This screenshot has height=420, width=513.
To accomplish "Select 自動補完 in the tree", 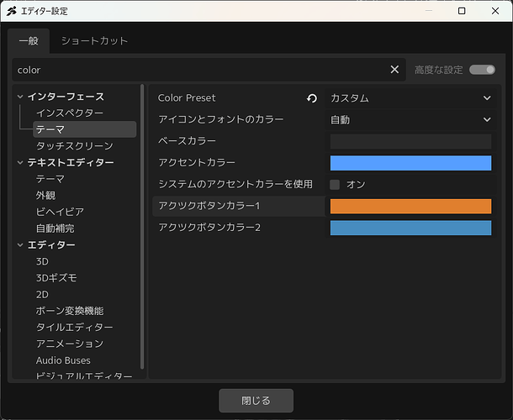I will tap(56, 228).
